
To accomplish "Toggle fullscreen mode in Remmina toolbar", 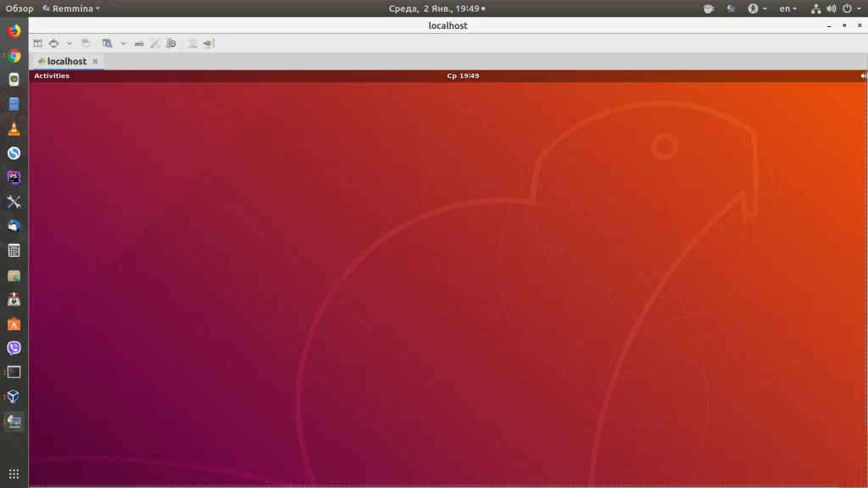I will coord(53,43).
